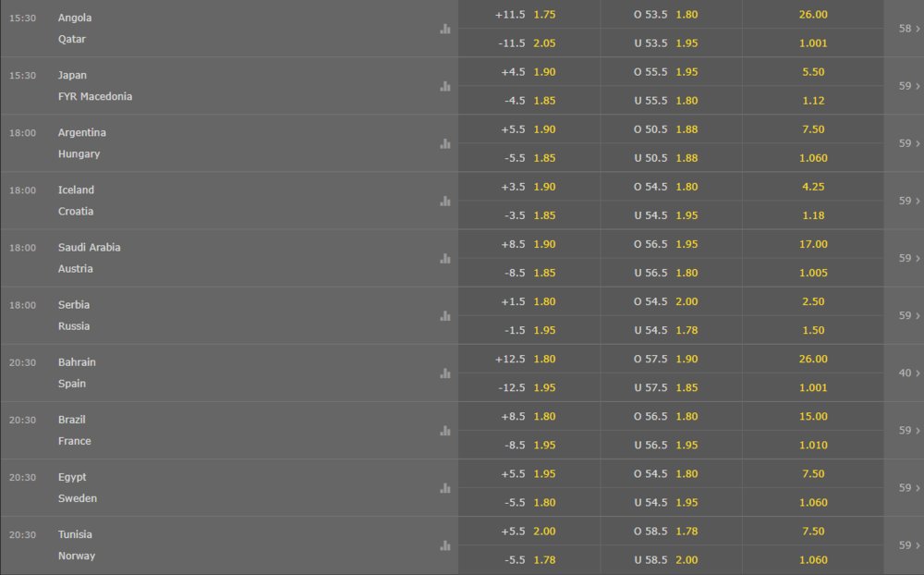The image size is (924, 575).
Task: Pick Russia -1.5 handicap odds 1.95
Action: pyautogui.click(x=529, y=330)
